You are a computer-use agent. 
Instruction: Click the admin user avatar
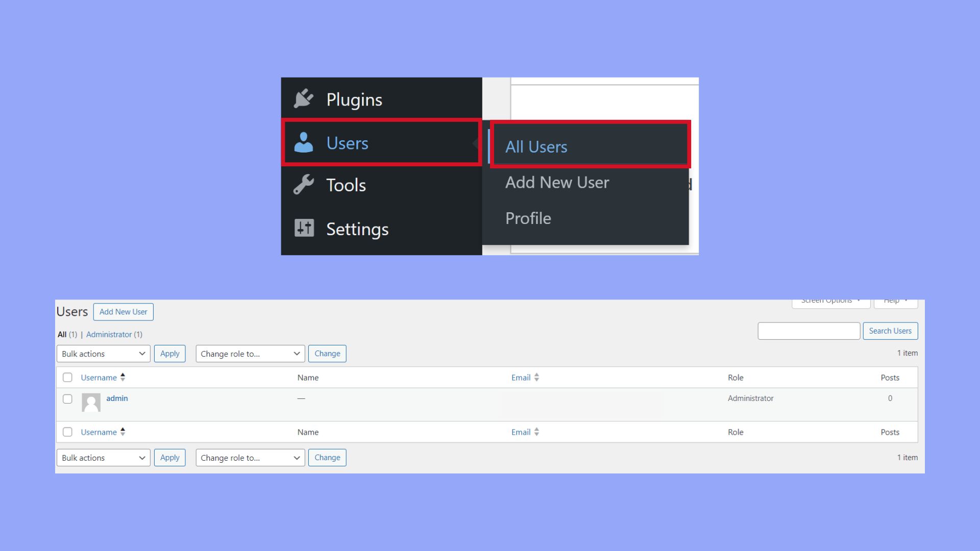(91, 403)
